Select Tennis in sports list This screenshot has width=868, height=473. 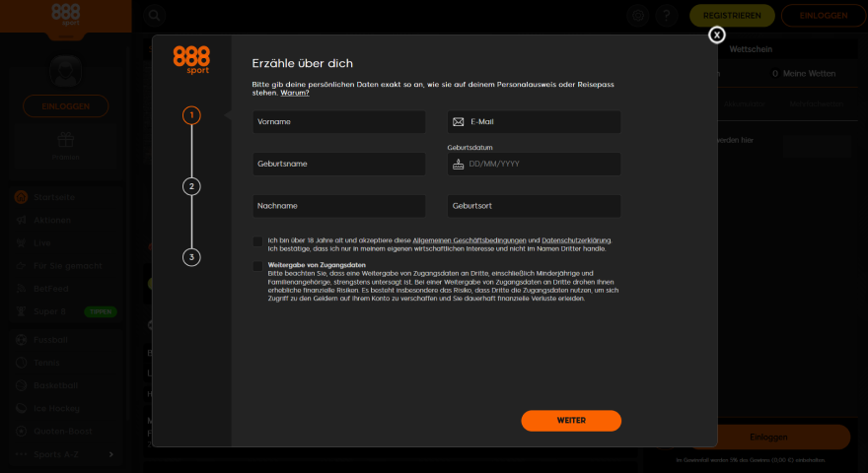pyautogui.click(x=46, y=363)
